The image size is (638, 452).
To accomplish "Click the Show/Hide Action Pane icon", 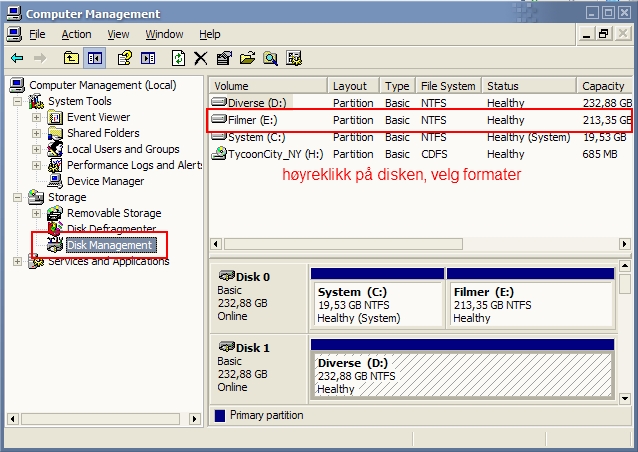I will tap(148, 58).
